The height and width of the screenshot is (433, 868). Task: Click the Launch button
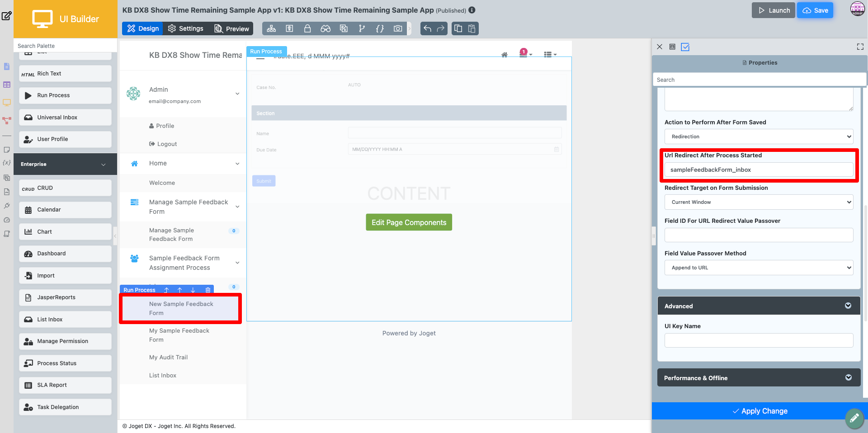774,10
